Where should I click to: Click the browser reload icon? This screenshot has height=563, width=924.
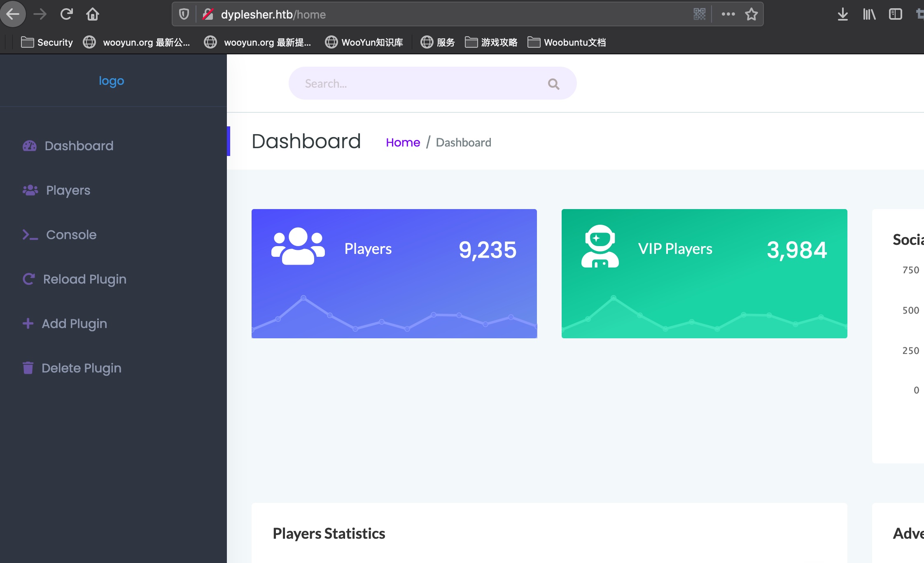pos(66,14)
